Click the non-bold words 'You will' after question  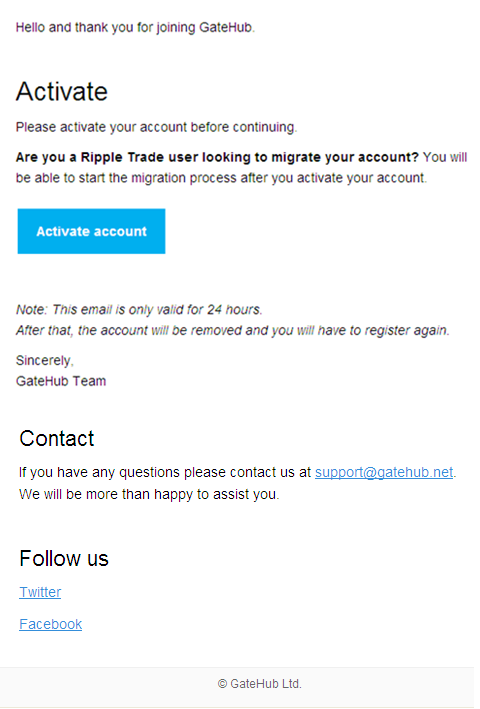point(445,157)
